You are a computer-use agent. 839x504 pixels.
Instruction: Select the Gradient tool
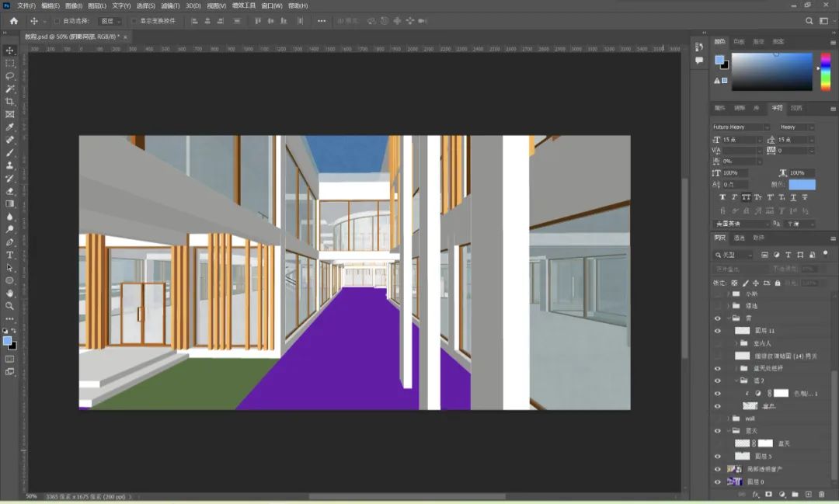(x=9, y=203)
